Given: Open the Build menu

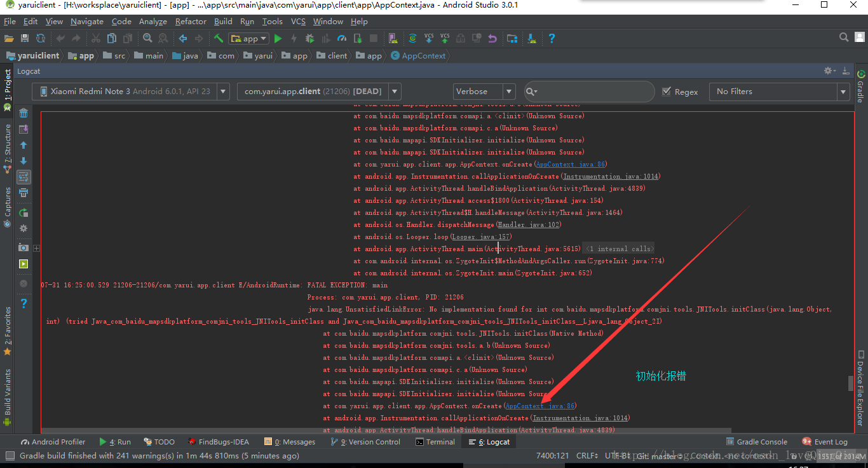Looking at the screenshot, I should (x=223, y=21).
